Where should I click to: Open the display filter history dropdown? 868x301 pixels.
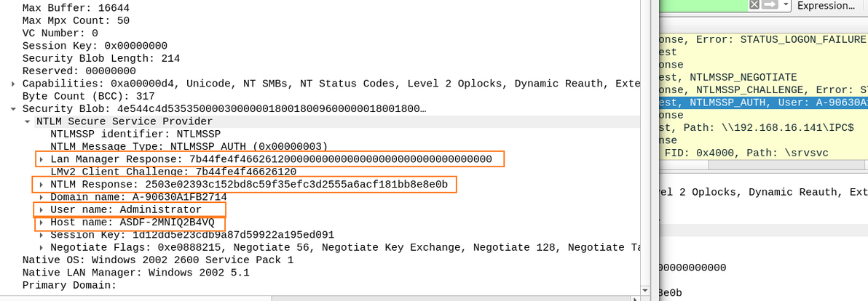pos(786,5)
